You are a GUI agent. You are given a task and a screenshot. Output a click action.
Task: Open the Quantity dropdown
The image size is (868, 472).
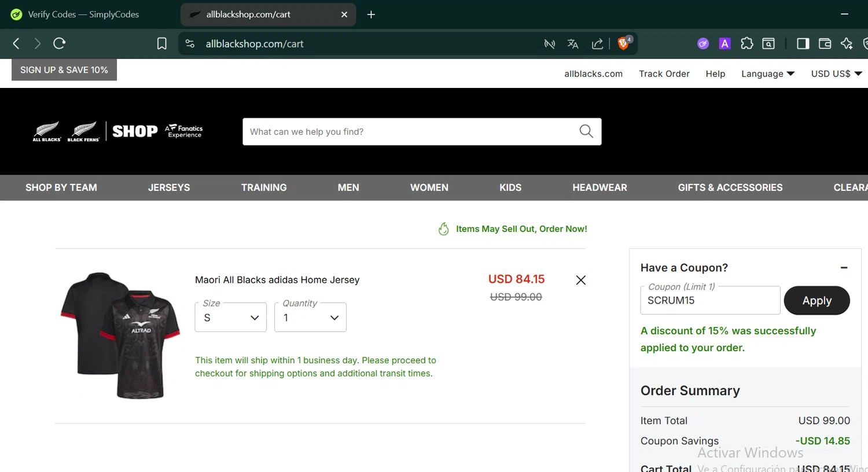click(311, 317)
